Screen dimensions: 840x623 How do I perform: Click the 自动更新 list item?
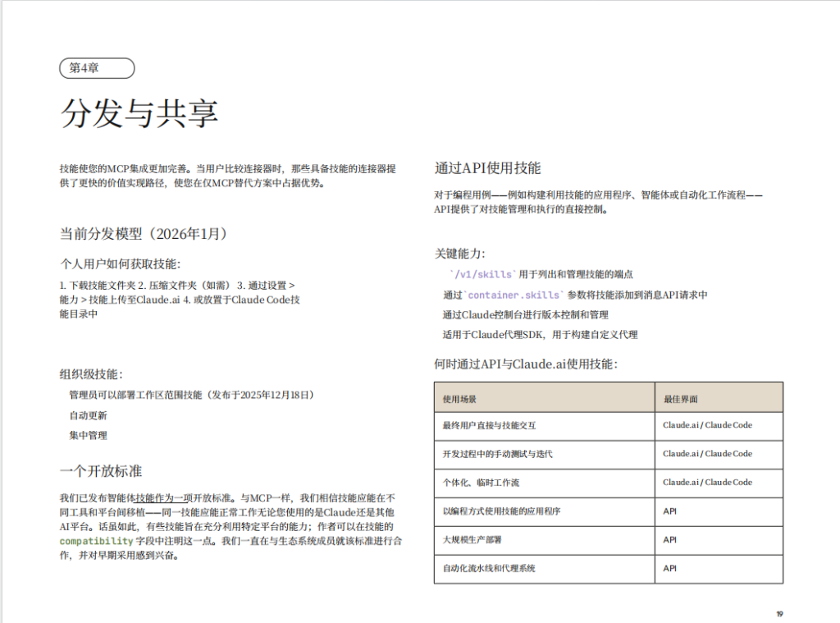[x=88, y=415]
